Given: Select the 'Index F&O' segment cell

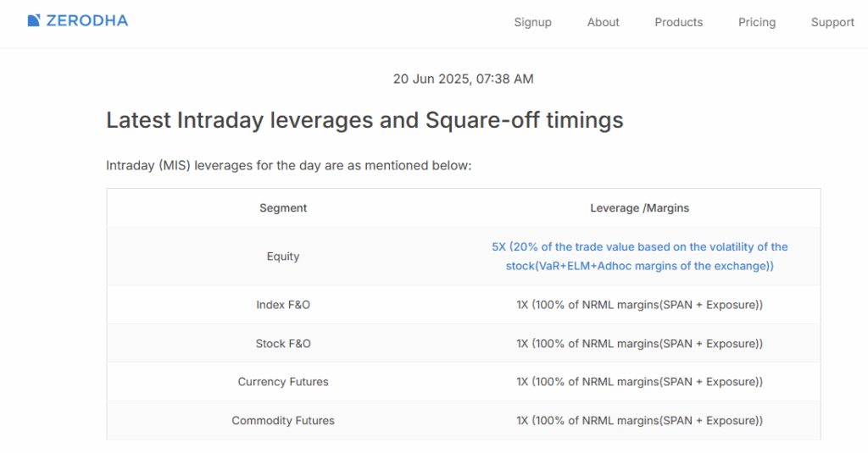Looking at the screenshot, I should (283, 305).
